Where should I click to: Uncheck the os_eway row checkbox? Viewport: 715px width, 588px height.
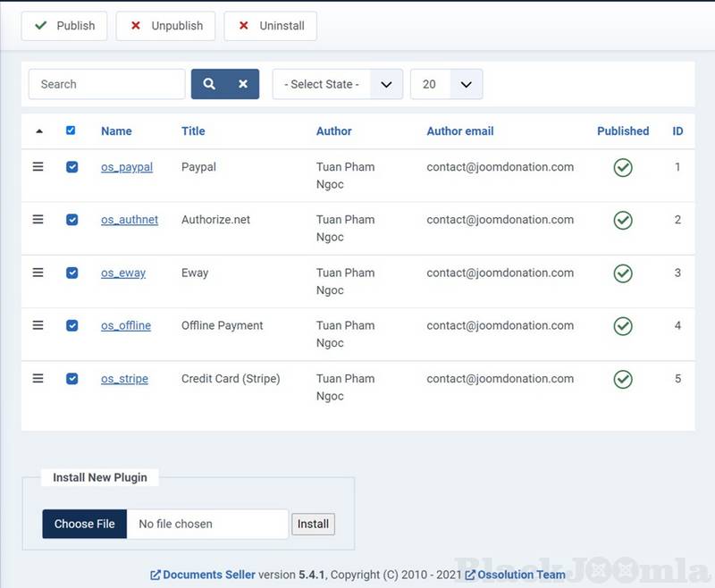(x=72, y=273)
